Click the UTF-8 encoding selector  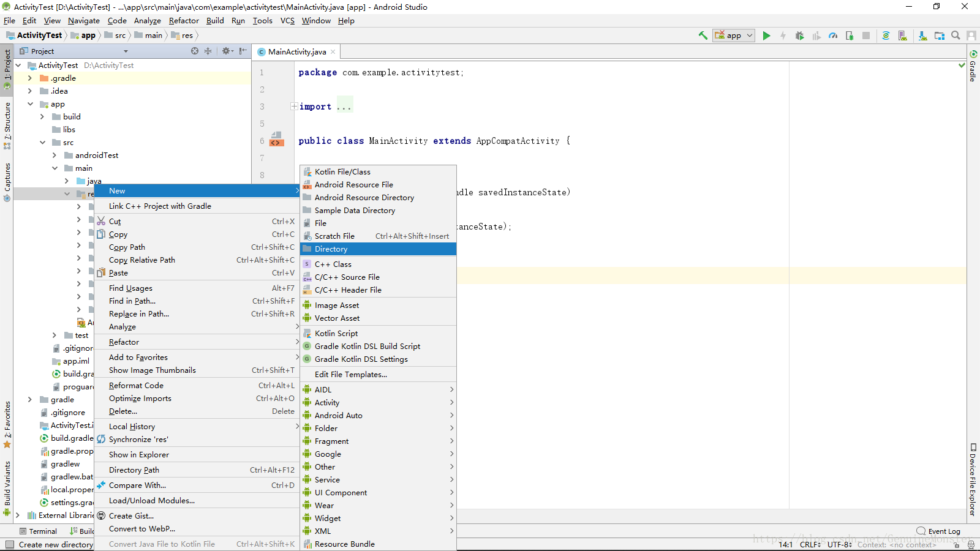click(839, 544)
